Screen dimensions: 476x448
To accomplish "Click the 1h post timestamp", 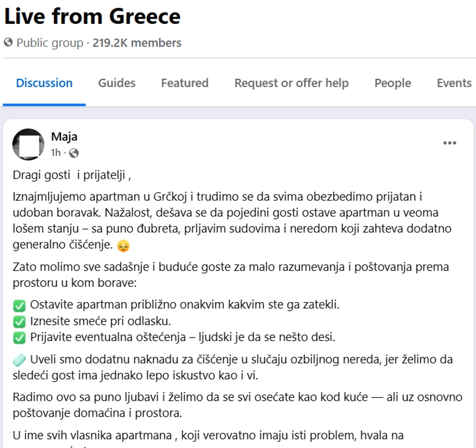I will tap(56, 153).
